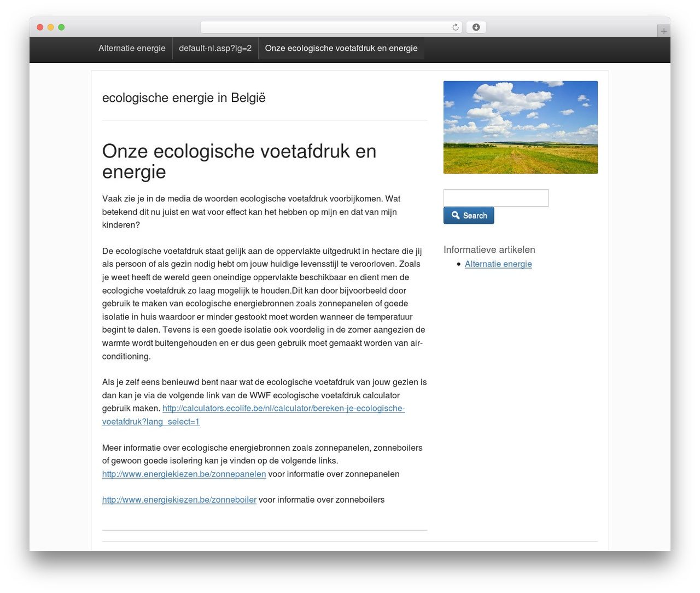700x593 pixels.
Task: Click the browser address bar
Action: pos(331,27)
